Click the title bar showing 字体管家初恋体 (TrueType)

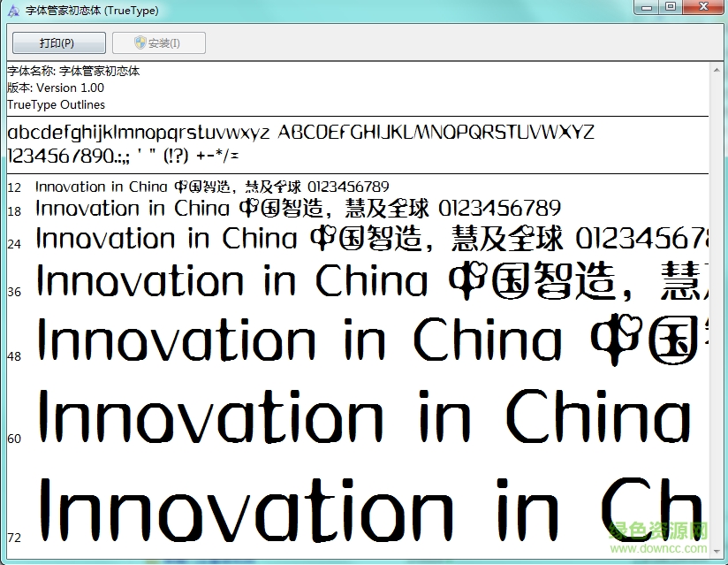(353, 10)
